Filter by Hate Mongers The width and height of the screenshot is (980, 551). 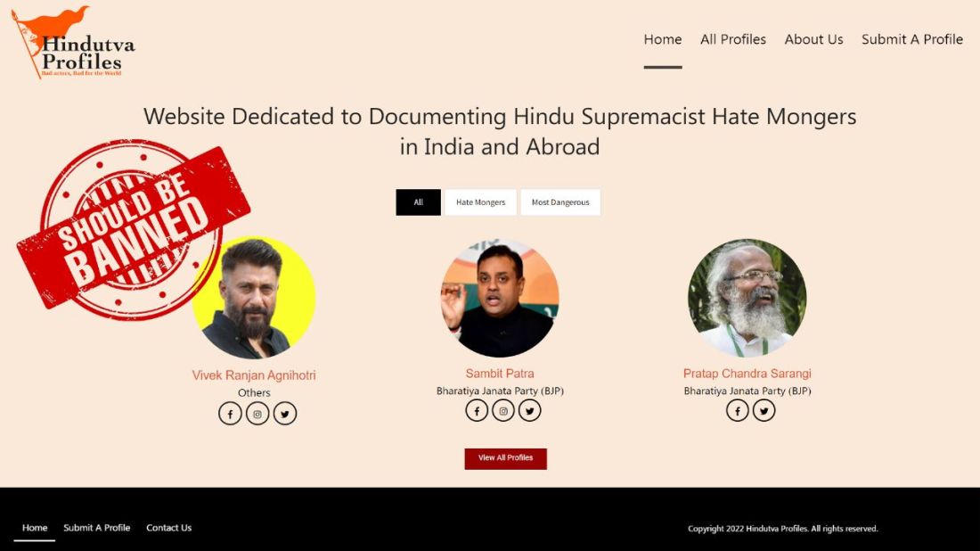click(480, 202)
